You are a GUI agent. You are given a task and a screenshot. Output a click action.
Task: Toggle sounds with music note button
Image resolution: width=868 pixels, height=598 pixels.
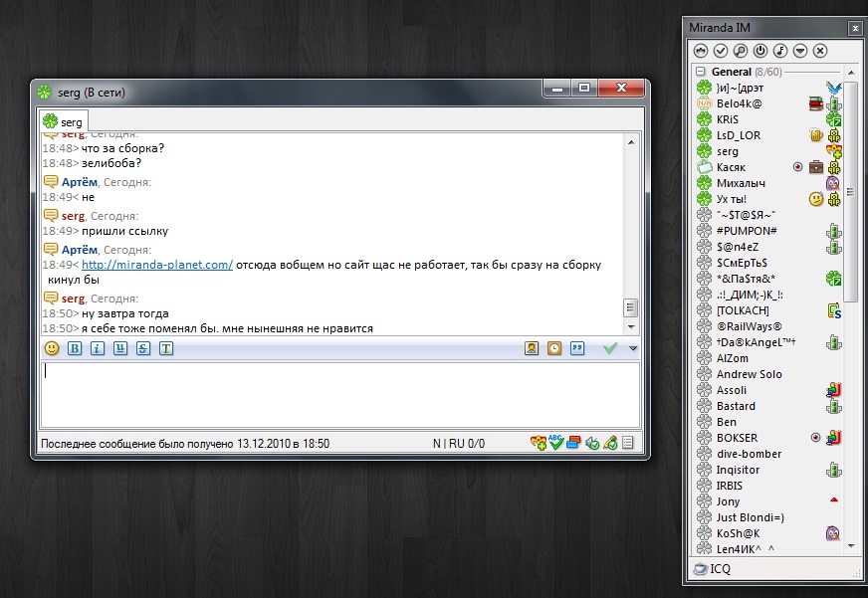click(x=780, y=51)
